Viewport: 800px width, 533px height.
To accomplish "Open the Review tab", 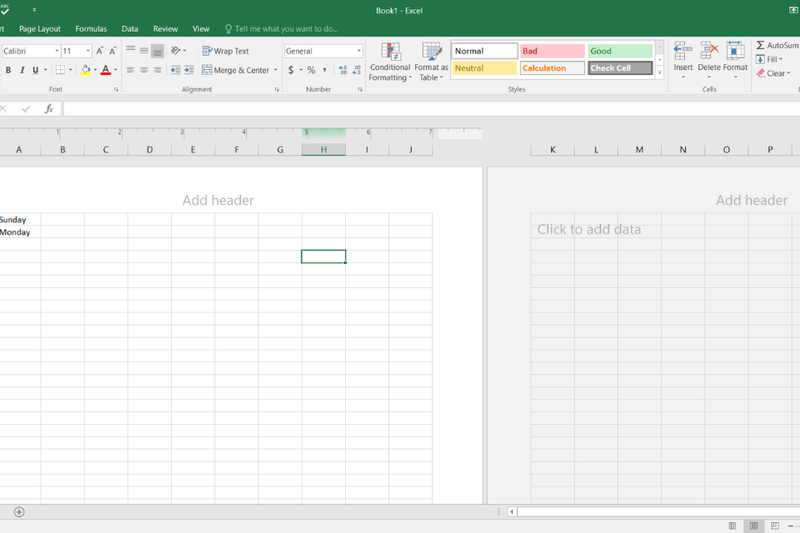I will point(165,29).
